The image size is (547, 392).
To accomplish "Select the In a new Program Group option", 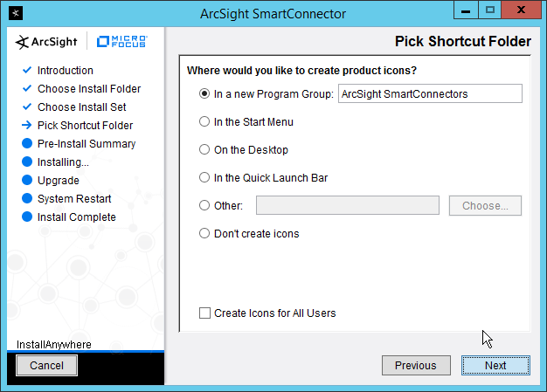I will (205, 94).
